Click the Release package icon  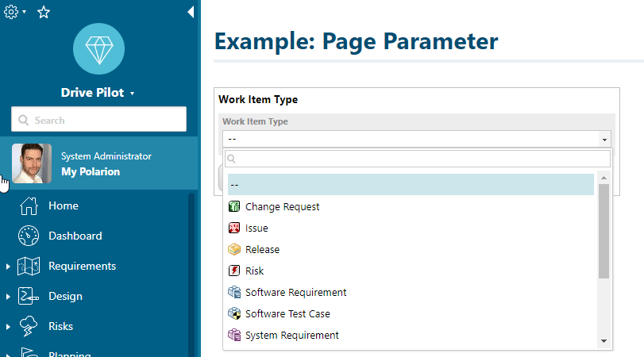point(234,250)
